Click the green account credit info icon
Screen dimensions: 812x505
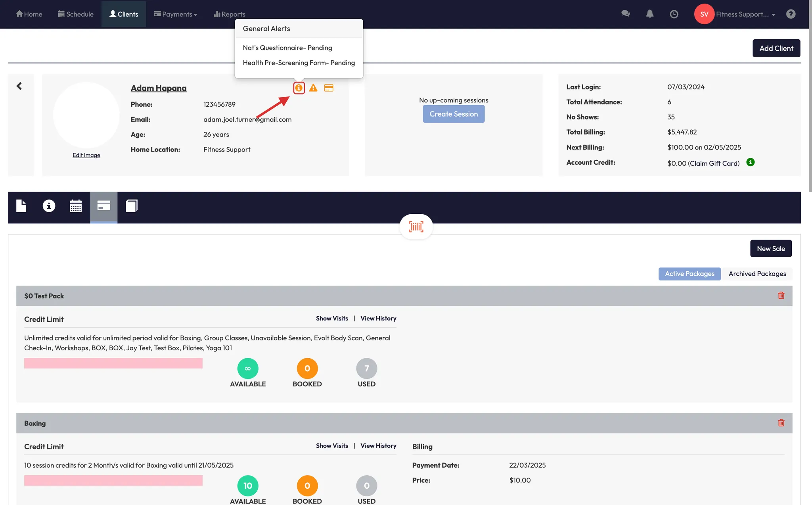(x=750, y=162)
